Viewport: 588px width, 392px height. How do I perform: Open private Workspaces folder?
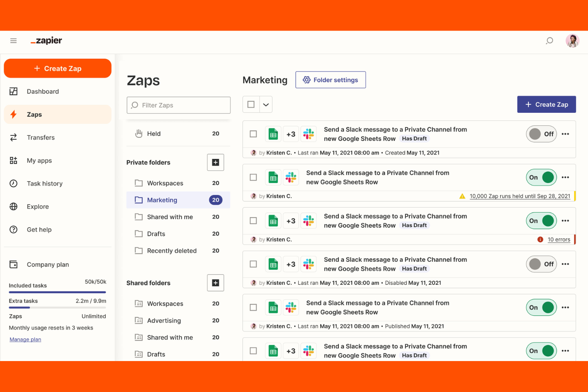(x=178, y=183)
